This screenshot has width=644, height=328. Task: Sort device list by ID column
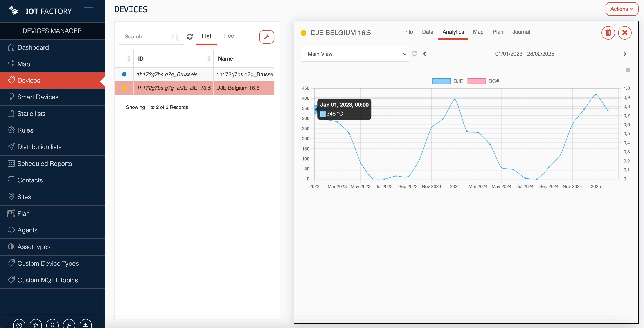point(173,58)
